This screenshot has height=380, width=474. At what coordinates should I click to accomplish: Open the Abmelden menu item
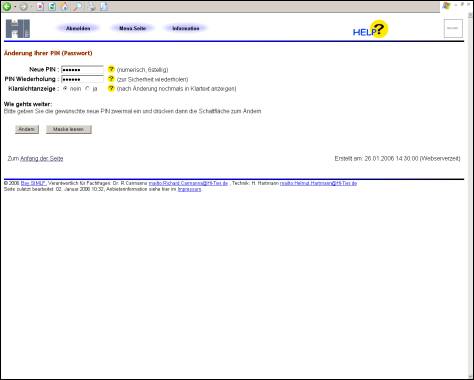[78, 28]
